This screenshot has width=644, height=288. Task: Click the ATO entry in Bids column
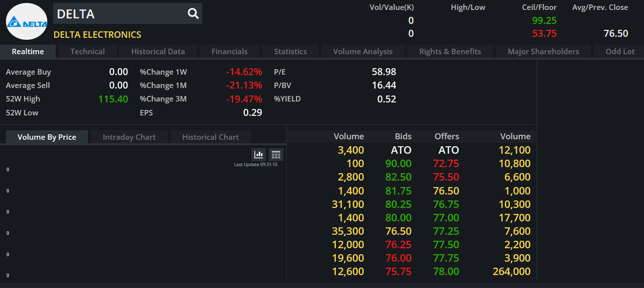coord(401,150)
